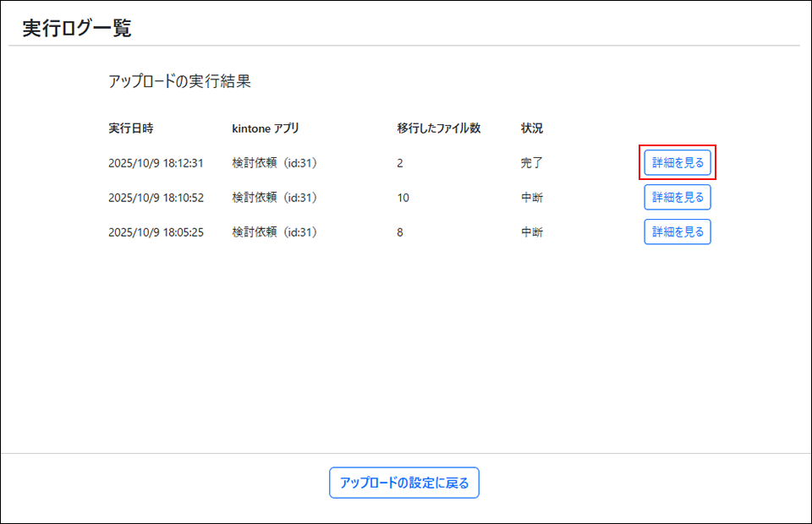
Task: Select the 2025/10/9 18:12:31 timestamp
Action: (156, 163)
